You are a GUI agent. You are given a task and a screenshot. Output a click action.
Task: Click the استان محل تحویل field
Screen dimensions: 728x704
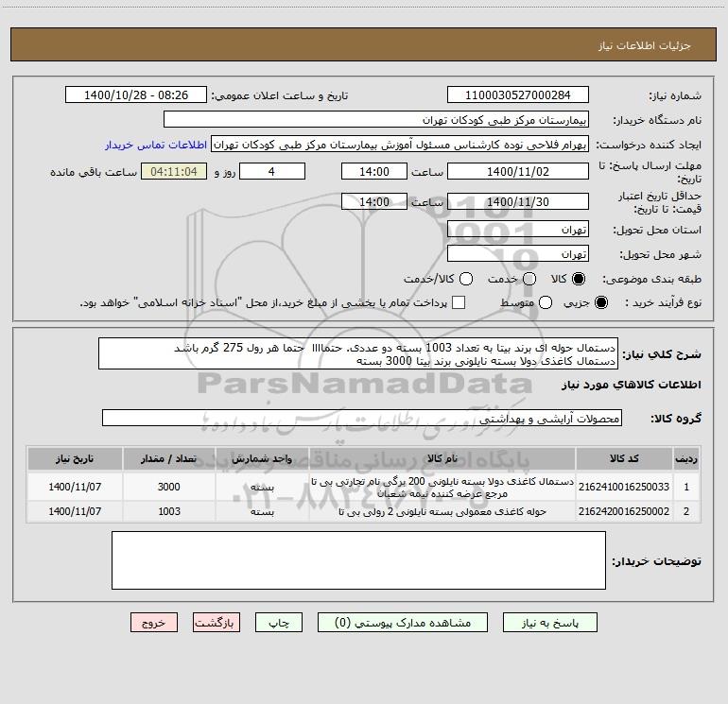coord(517,230)
